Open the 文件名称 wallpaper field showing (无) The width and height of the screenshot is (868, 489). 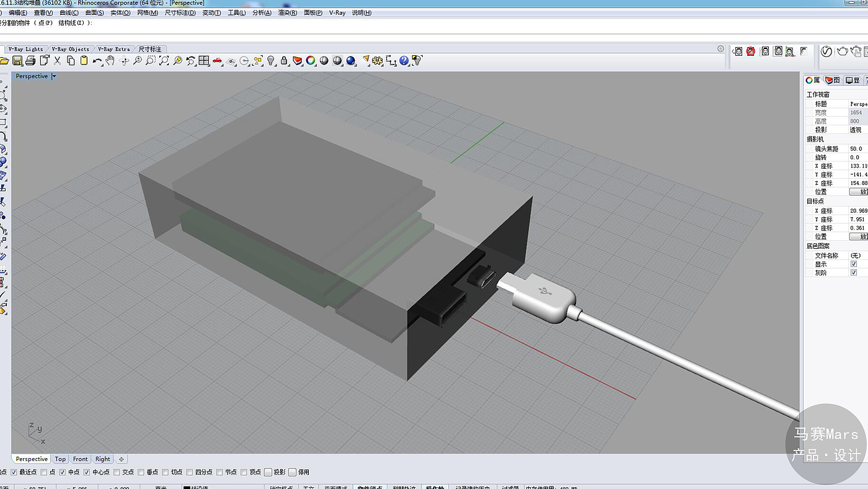click(x=857, y=255)
